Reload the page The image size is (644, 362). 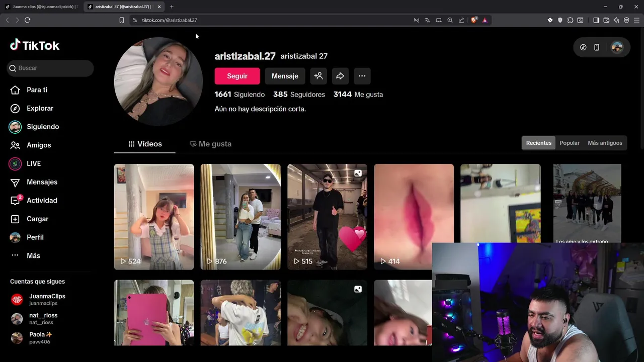[28, 20]
